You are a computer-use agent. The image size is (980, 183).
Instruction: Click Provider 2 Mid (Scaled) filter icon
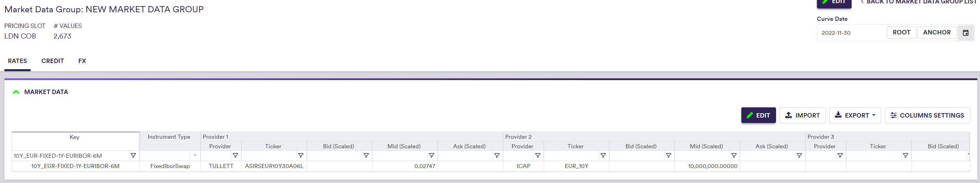tap(734, 156)
